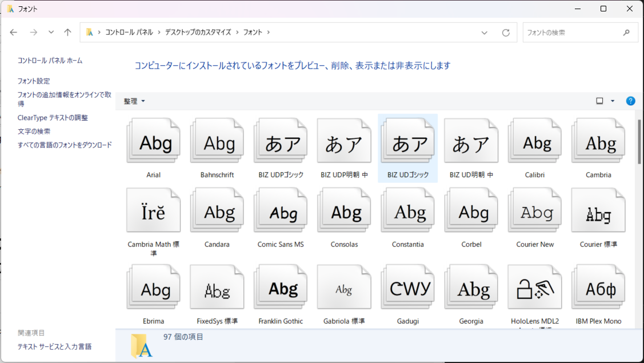Screen dimensions: 644x363
Task: Open 文字の検索 link
Action: click(x=34, y=131)
